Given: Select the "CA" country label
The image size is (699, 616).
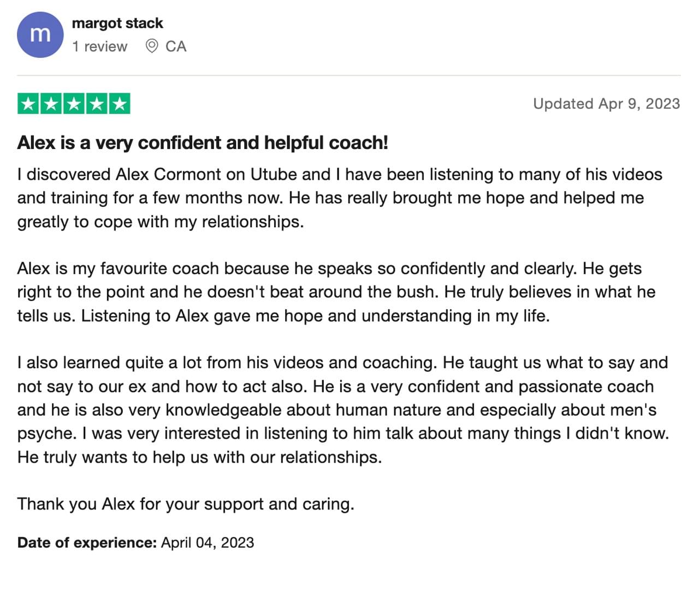Looking at the screenshot, I should 176,46.
